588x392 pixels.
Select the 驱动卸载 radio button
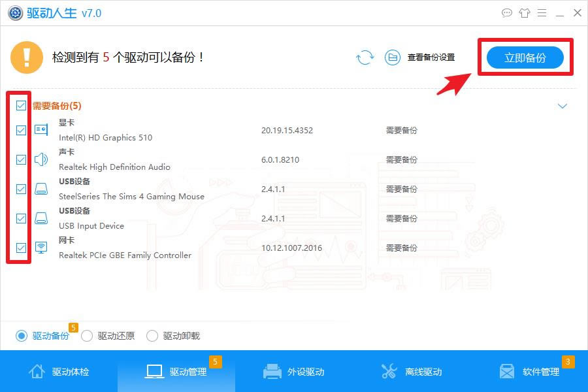152,336
